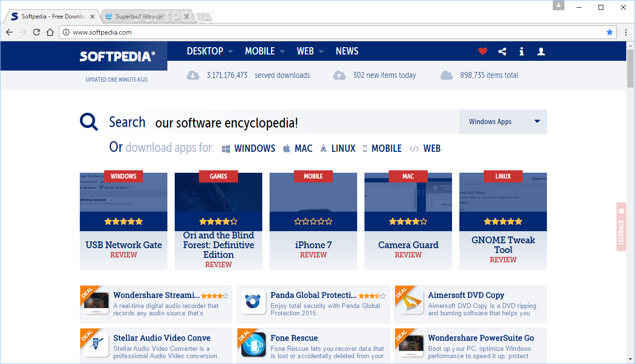Expand the WEB menu arrow
The width and height of the screenshot is (635, 364).
pyautogui.click(x=321, y=52)
